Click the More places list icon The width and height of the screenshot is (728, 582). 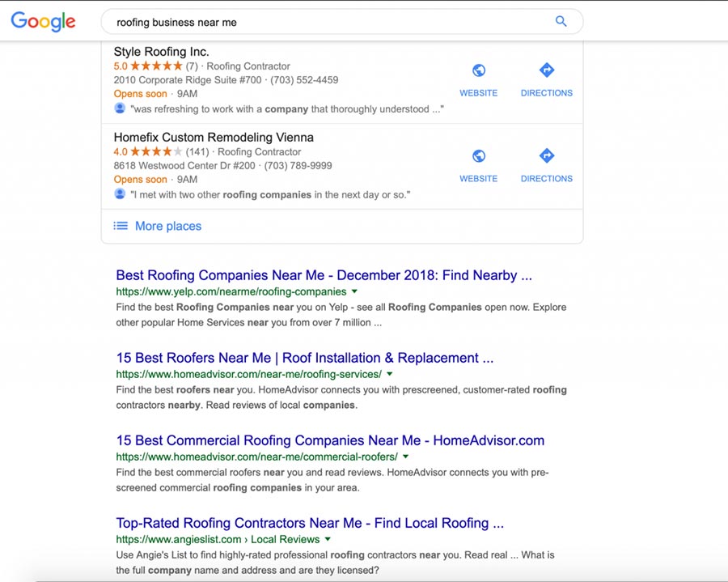pyautogui.click(x=121, y=226)
